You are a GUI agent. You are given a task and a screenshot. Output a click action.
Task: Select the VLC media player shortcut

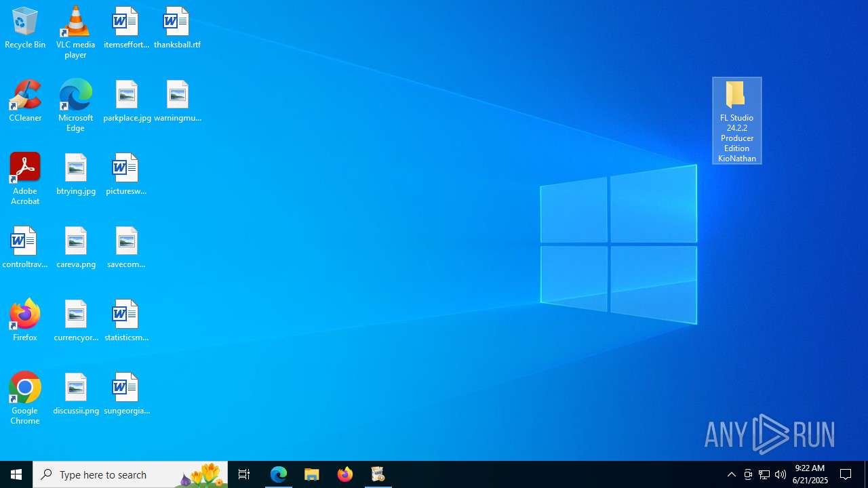point(75,33)
